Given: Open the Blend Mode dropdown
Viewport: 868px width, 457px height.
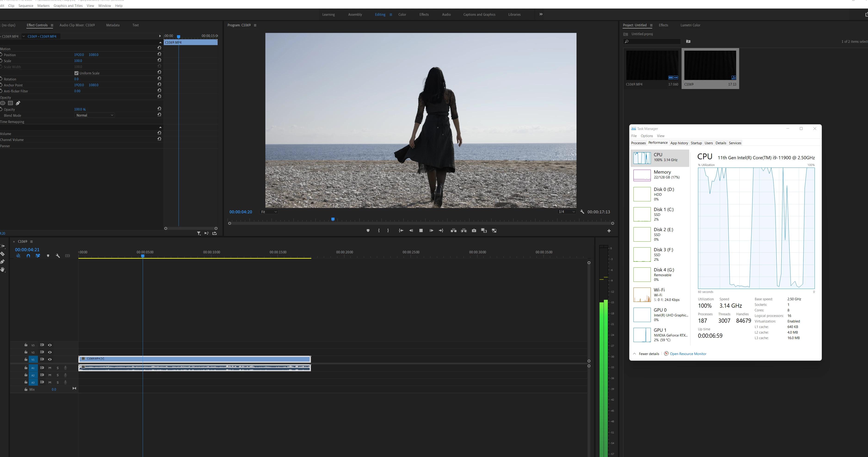Looking at the screenshot, I should point(95,115).
